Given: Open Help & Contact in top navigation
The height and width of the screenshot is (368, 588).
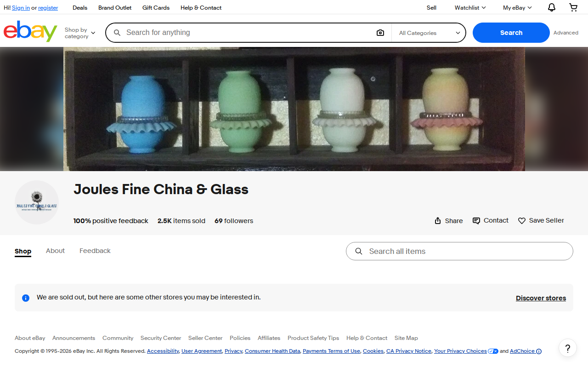Looking at the screenshot, I should tap(201, 8).
